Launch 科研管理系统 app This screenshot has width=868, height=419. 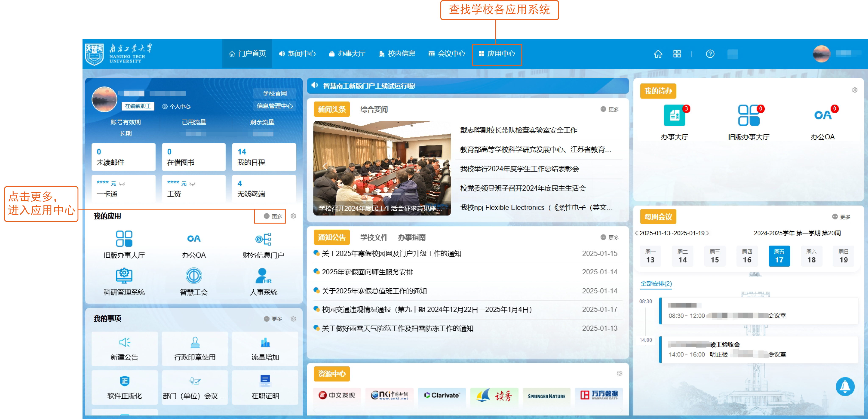(124, 281)
